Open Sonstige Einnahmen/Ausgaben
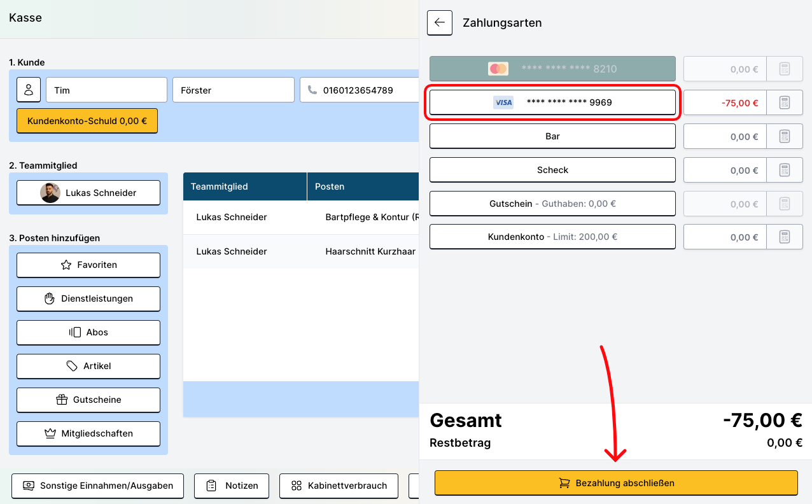Image resolution: width=812 pixels, height=504 pixels. (x=97, y=486)
